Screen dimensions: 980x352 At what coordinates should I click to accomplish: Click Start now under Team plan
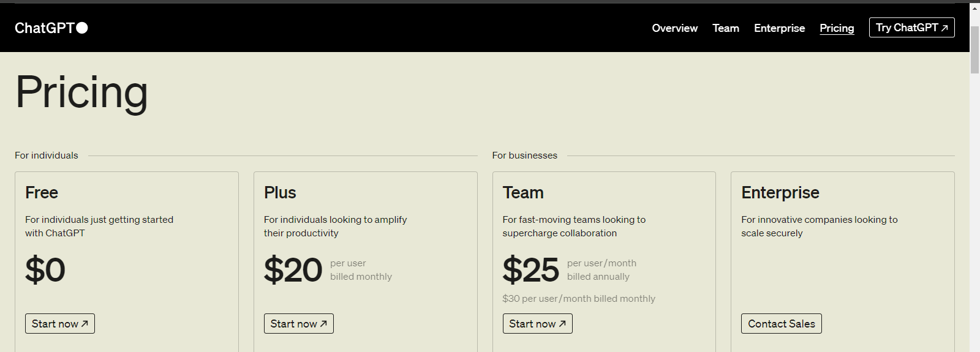click(537, 323)
